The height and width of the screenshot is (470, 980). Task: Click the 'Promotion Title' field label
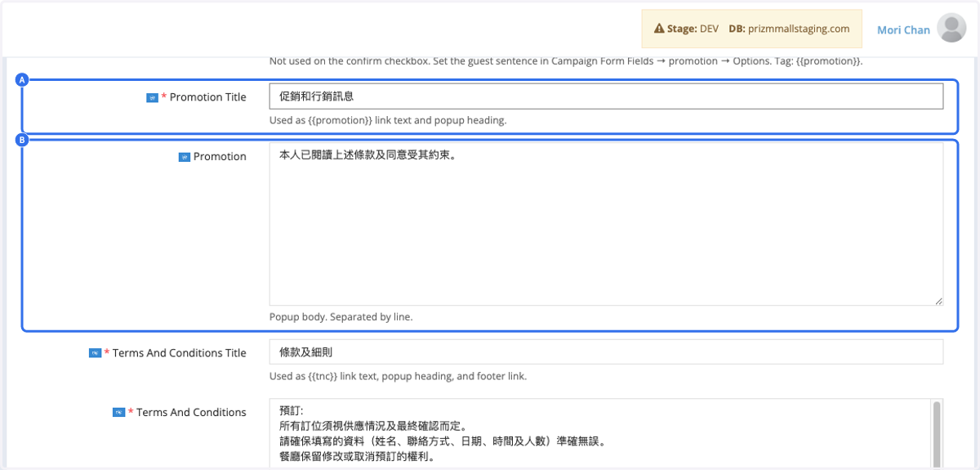[207, 97]
